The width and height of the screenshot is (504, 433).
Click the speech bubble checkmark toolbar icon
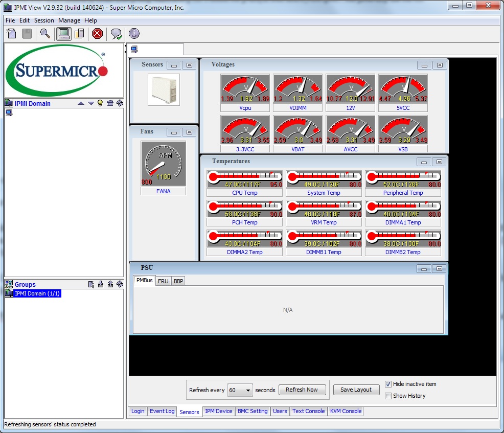coord(117,34)
